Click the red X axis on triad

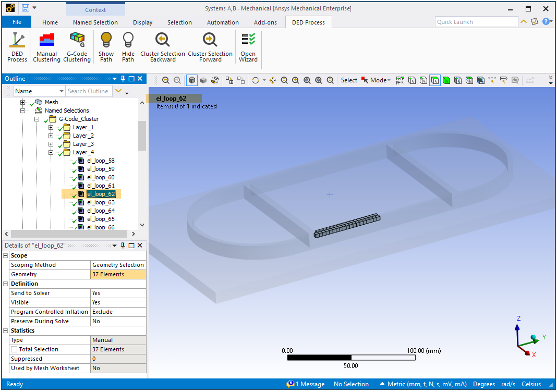(527, 353)
